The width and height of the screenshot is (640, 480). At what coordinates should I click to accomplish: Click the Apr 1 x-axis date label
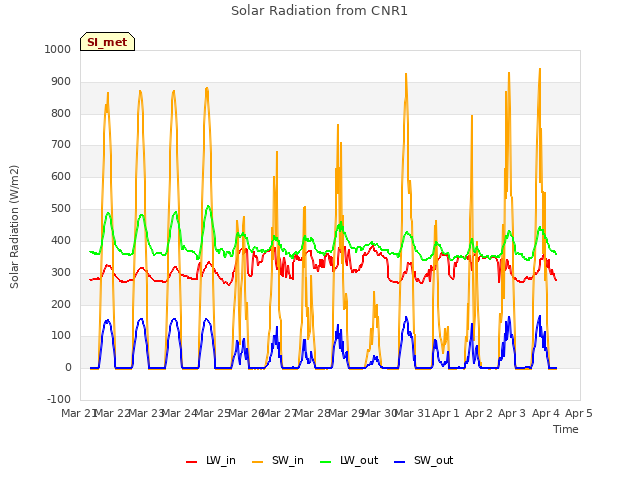click(x=446, y=413)
